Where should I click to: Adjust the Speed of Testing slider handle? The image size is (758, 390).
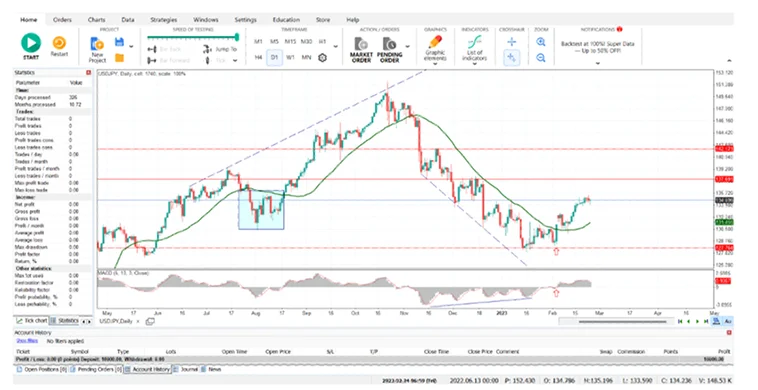[237, 37]
